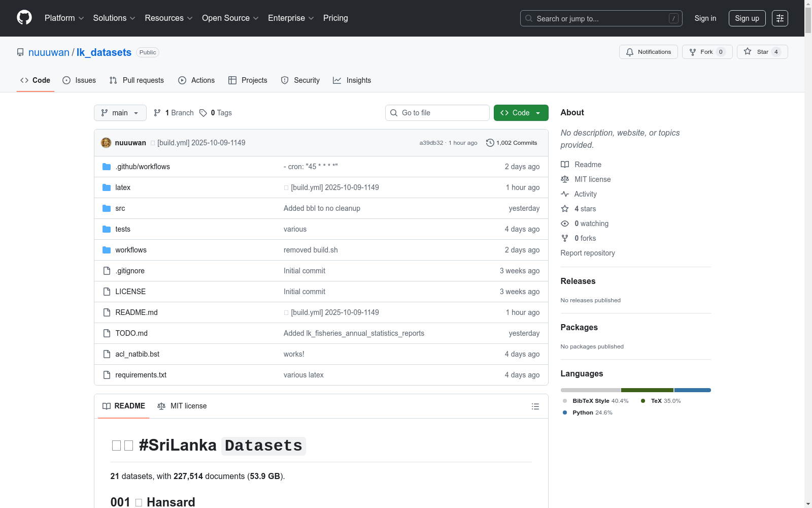Click the TeX green language bar segment
This screenshot has width=812, height=508.
(648, 390)
